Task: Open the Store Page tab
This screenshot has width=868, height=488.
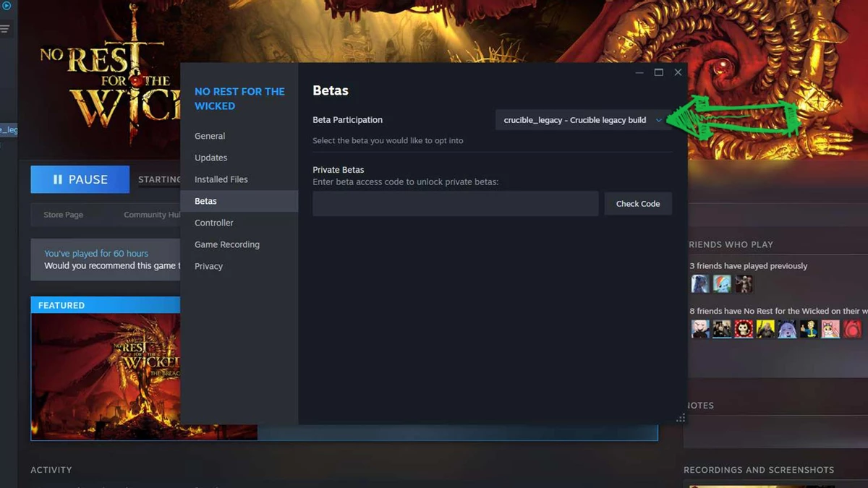Action: (x=64, y=215)
